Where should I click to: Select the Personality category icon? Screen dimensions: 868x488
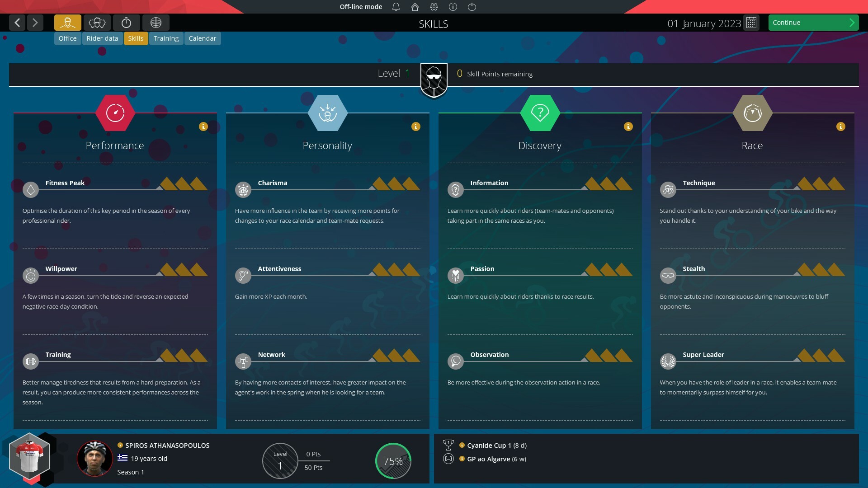pyautogui.click(x=327, y=113)
